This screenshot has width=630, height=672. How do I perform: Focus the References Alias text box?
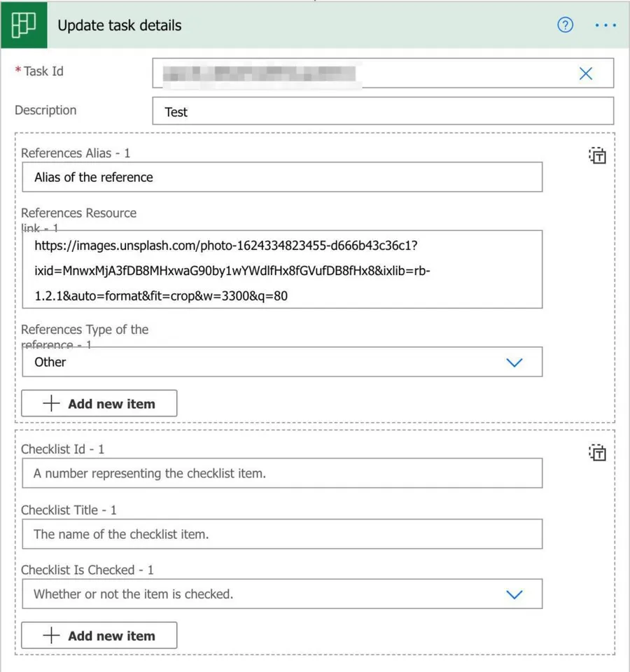point(281,177)
